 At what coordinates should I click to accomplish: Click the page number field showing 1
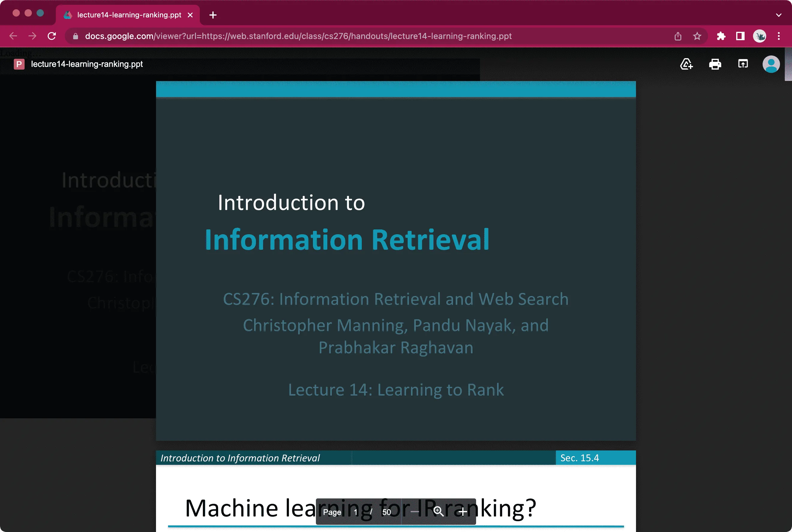(x=355, y=512)
